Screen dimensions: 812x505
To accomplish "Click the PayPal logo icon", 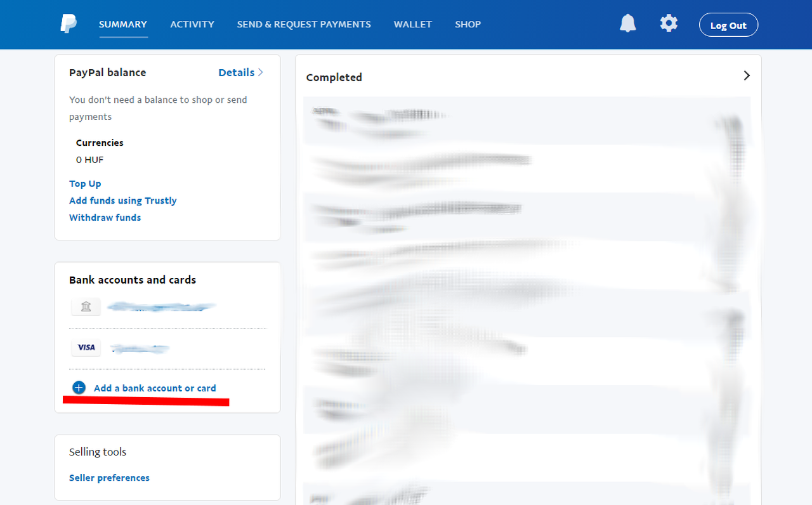I will click(69, 24).
